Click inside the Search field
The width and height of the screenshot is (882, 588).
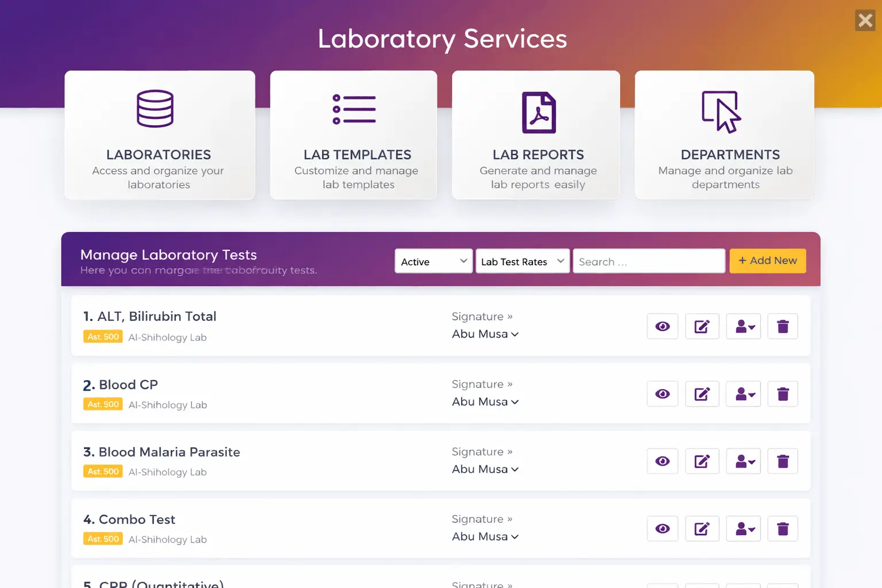point(648,261)
